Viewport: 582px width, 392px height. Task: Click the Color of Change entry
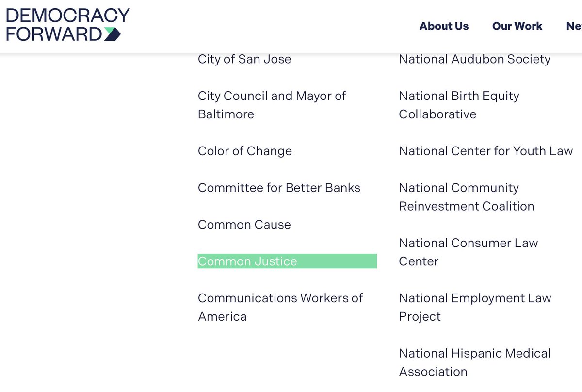(245, 151)
